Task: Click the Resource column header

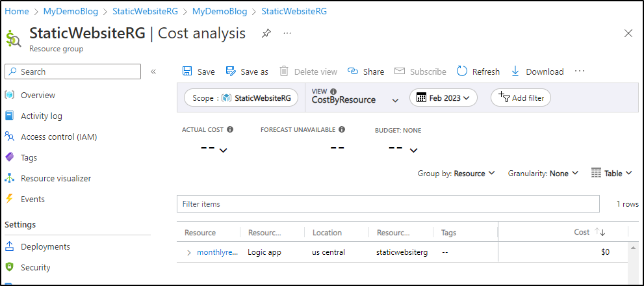Action: click(200, 232)
